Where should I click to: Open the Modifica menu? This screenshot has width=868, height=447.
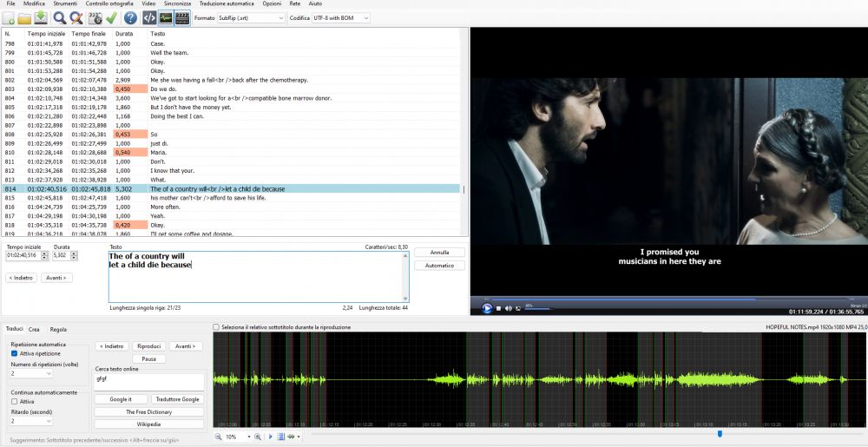click(35, 3)
